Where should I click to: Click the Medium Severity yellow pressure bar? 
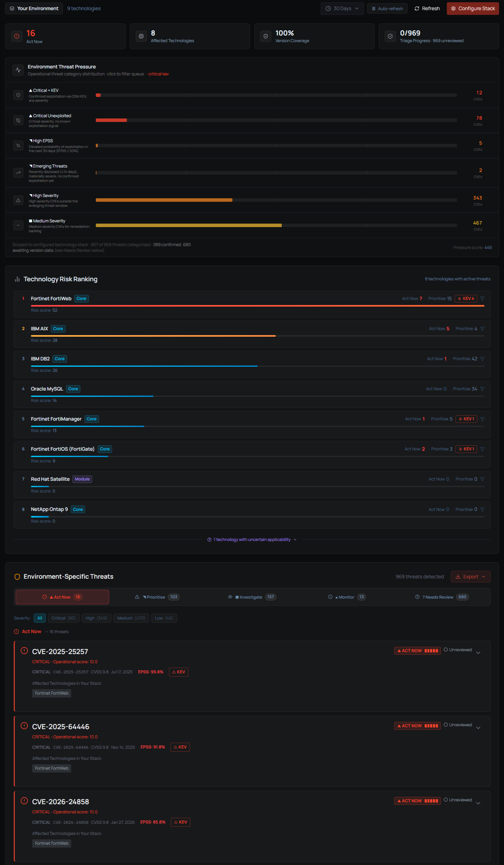188,226
